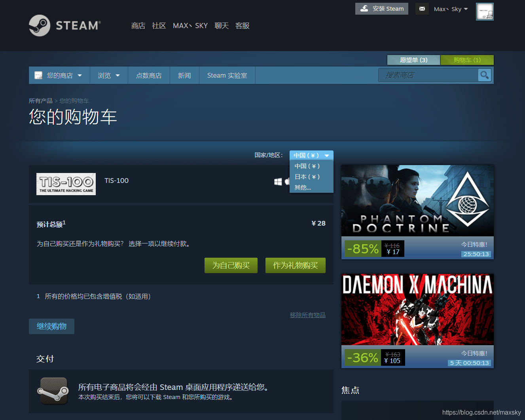Click the user avatar picture

point(485,12)
